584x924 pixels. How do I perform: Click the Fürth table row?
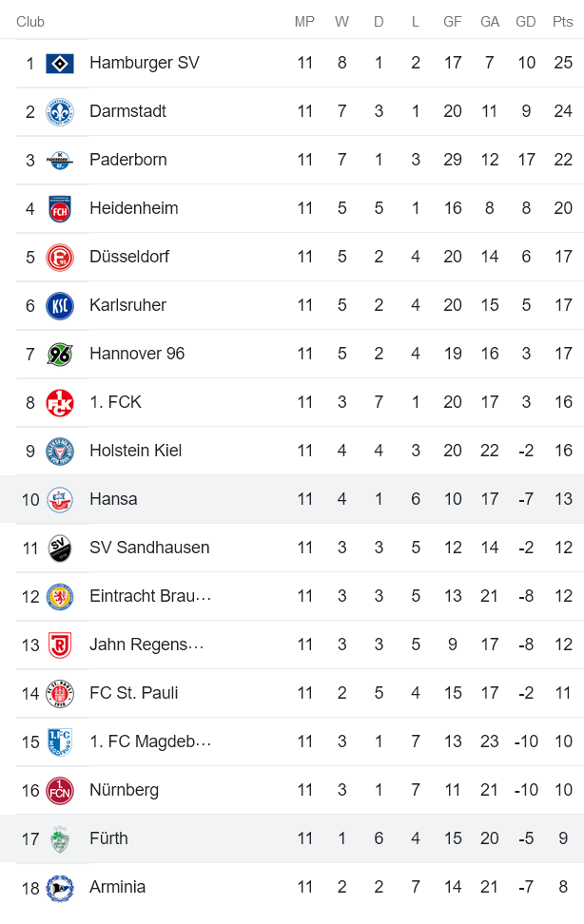tap(109, 838)
